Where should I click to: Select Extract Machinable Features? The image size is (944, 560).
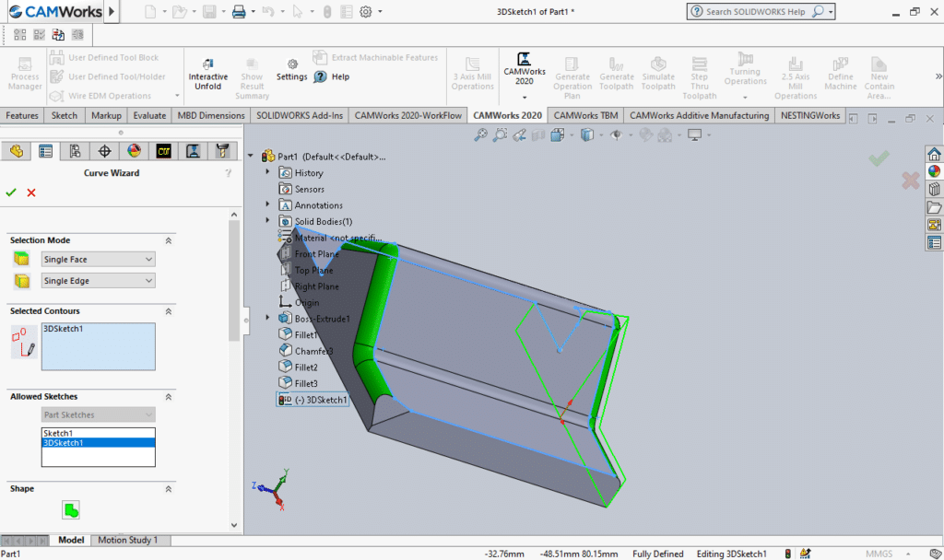pos(375,57)
